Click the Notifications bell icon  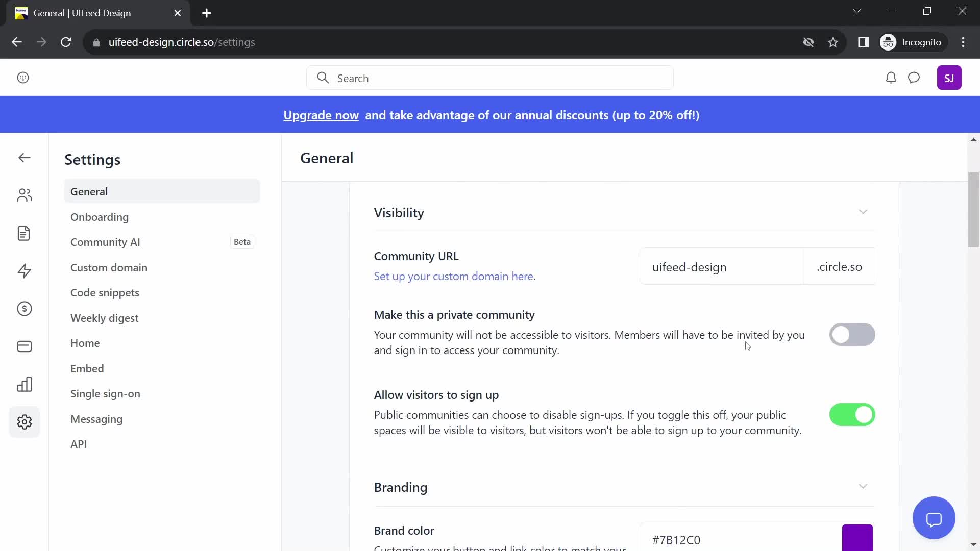pyautogui.click(x=891, y=77)
